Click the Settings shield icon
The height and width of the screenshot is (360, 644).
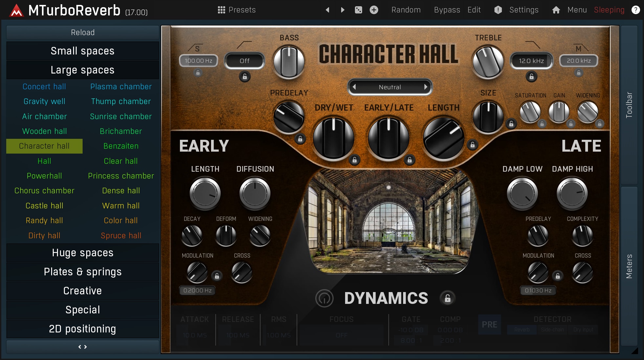click(x=498, y=10)
